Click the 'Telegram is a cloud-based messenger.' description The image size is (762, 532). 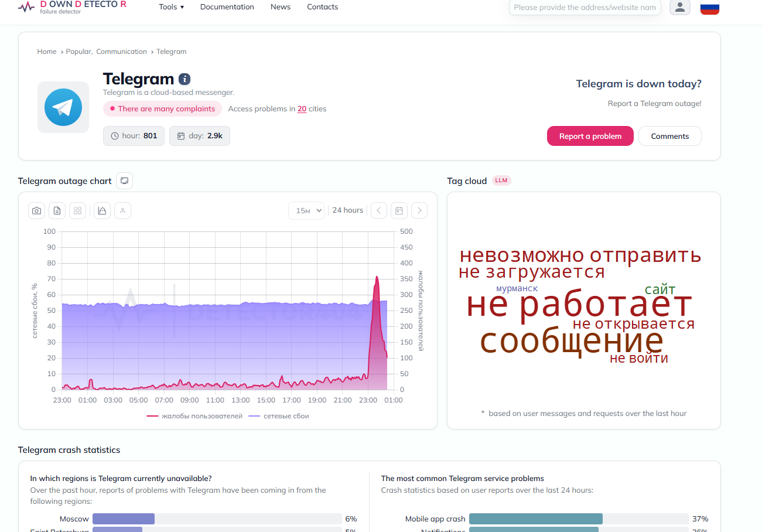169,93
